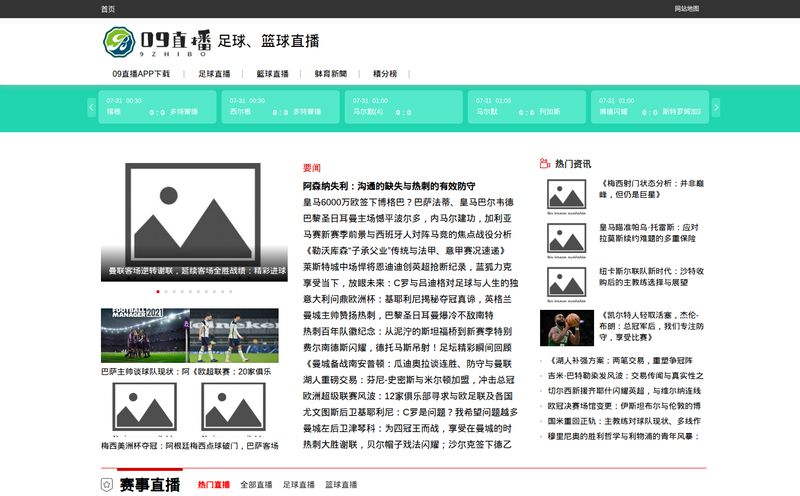Switch to the 足球直播 tab under 赛事直播
The width and height of the screenshot is (800, 496).
click(x=298, y=485)
